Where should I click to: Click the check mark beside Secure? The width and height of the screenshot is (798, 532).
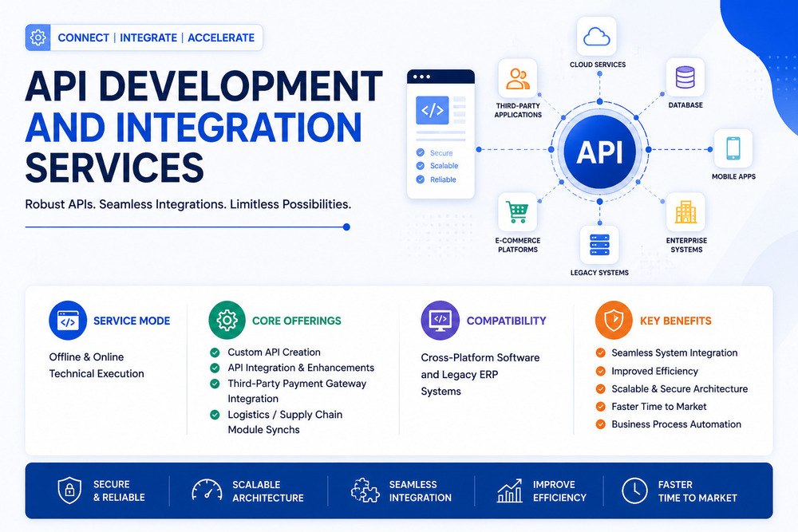421,152
